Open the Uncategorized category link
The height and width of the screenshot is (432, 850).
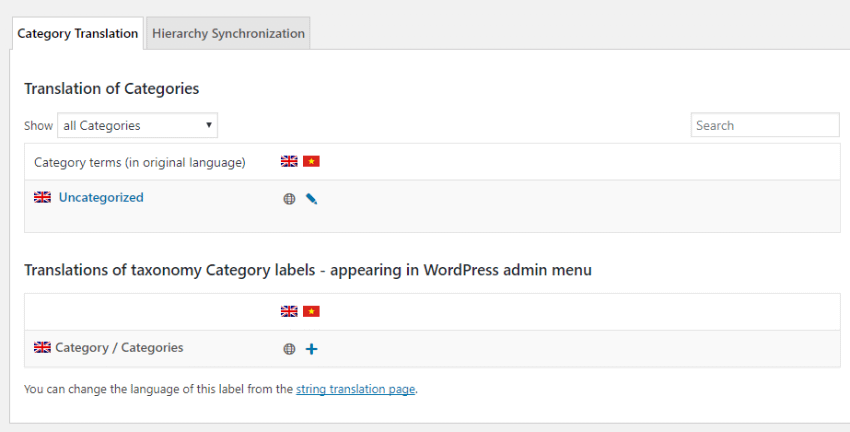[101, 197]
